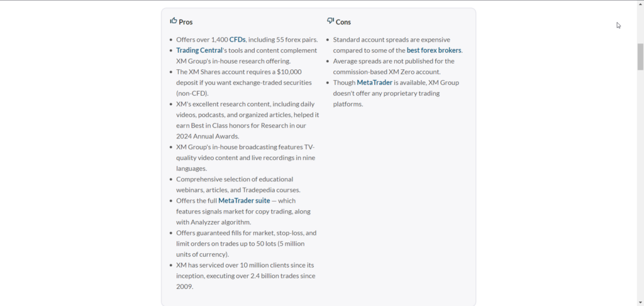
Task: Click the 10 million clients bullet text
Action: 246,276
